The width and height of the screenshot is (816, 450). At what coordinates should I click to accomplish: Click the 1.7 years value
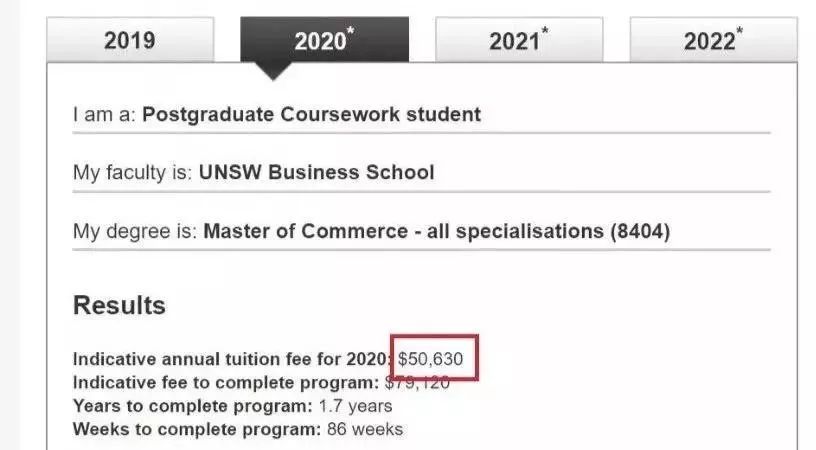coord(355,406)
